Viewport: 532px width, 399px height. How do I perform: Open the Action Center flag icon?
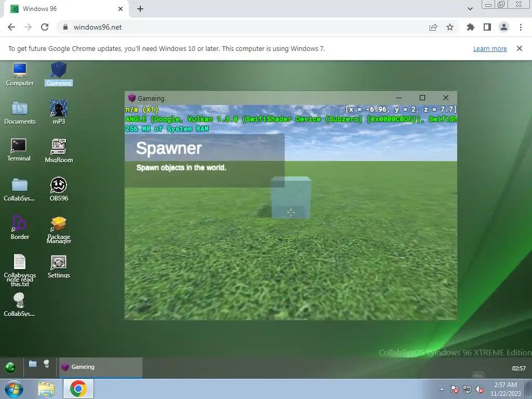[x=455, y=389]
